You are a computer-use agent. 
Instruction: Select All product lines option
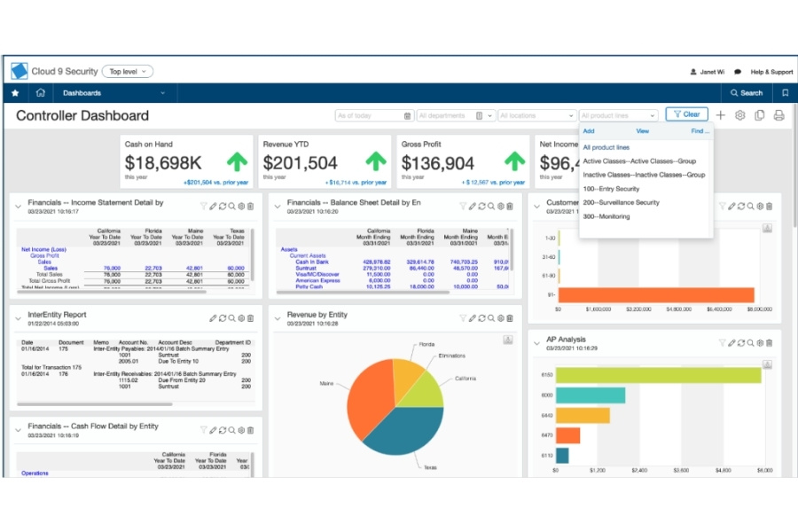606,147
